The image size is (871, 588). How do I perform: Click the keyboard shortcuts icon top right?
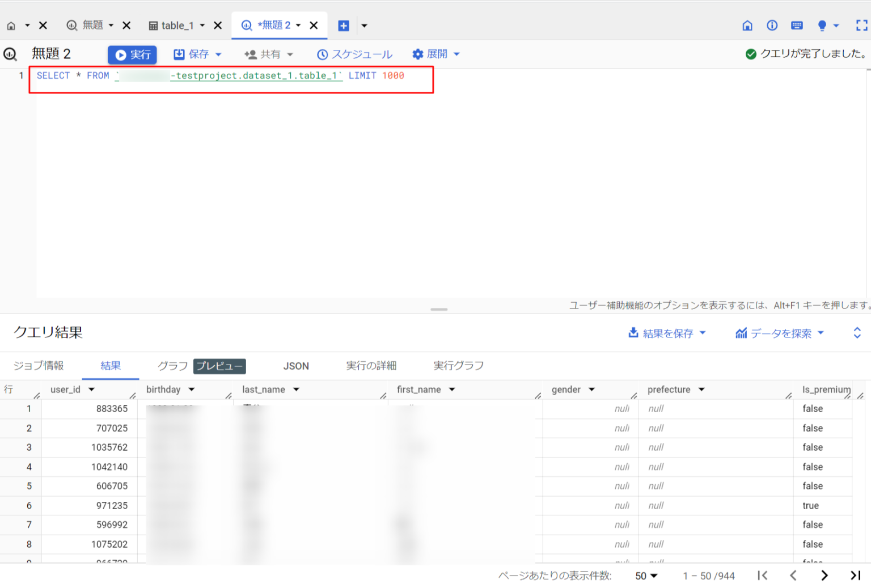797,25
